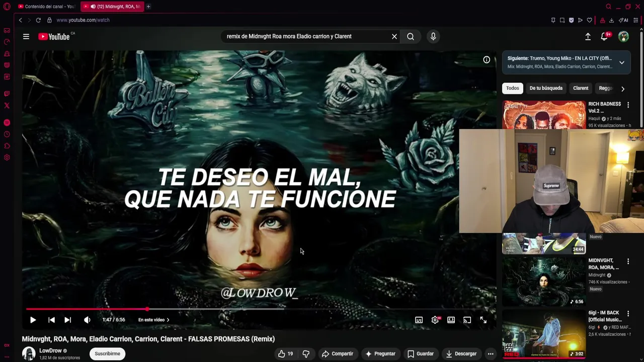The width and height of the screenshot is (644, 362).
Task: Open the ad blocker shield icon
Action: [571, 20]
